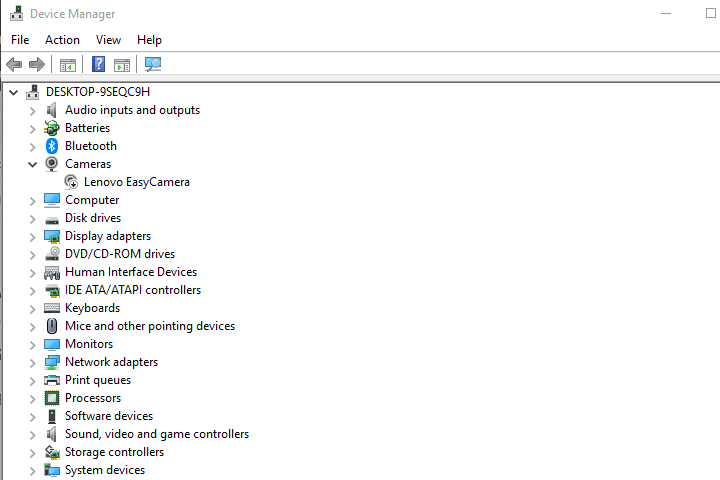The image size is (720, 480).
Task: Select the Human Interface Devices label
Action: (x=131, y=272)
